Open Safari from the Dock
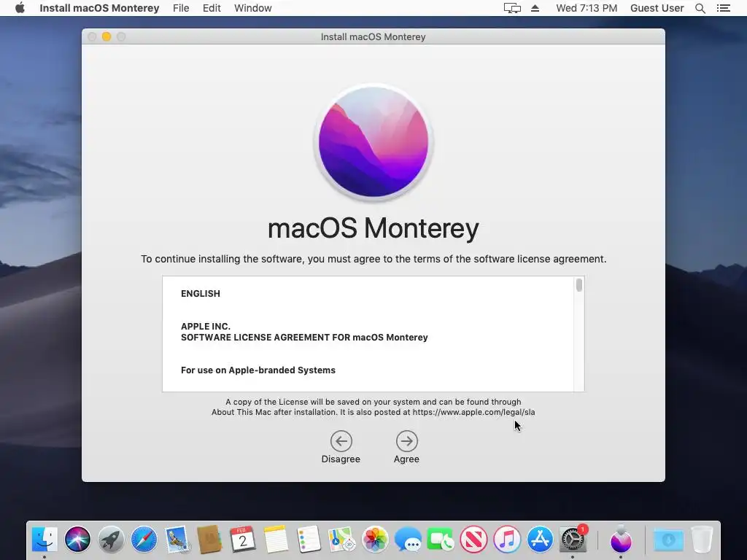This screenshot has width=747, height=560. click(144, 540)
